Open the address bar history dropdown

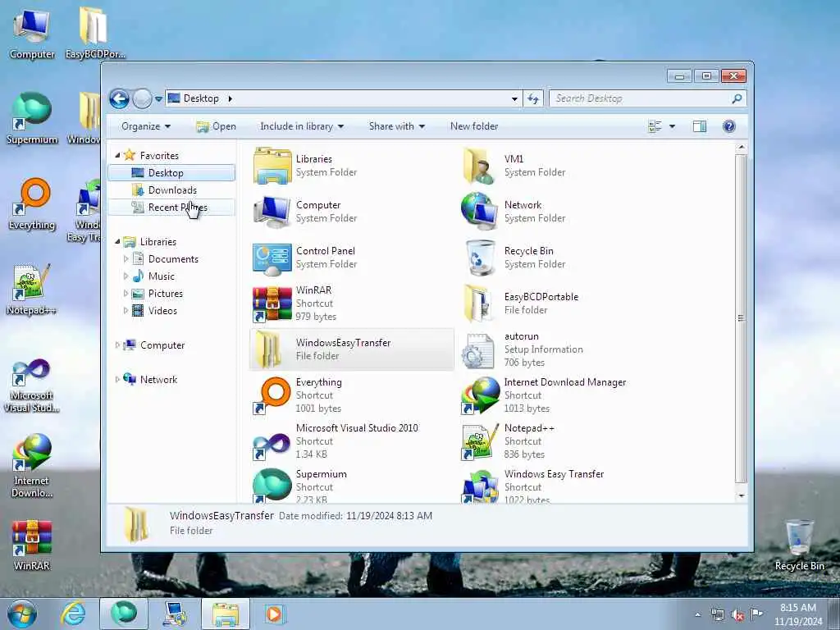[x=514, y=98]
